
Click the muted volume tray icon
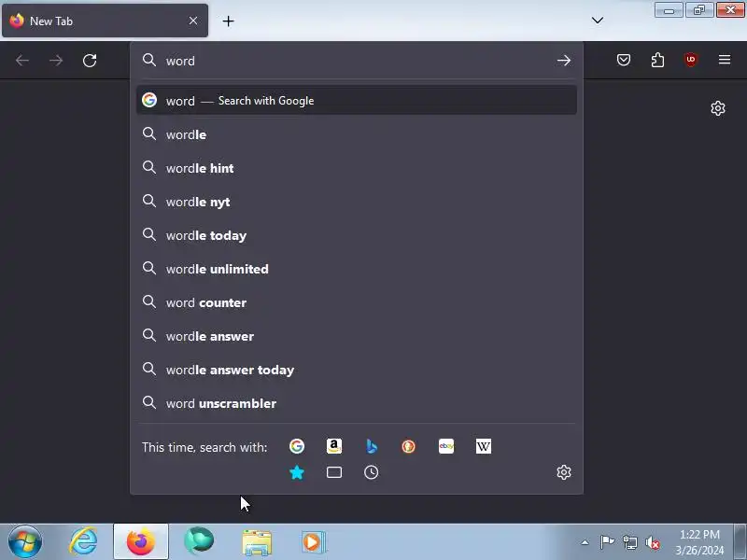pos(652,542)
